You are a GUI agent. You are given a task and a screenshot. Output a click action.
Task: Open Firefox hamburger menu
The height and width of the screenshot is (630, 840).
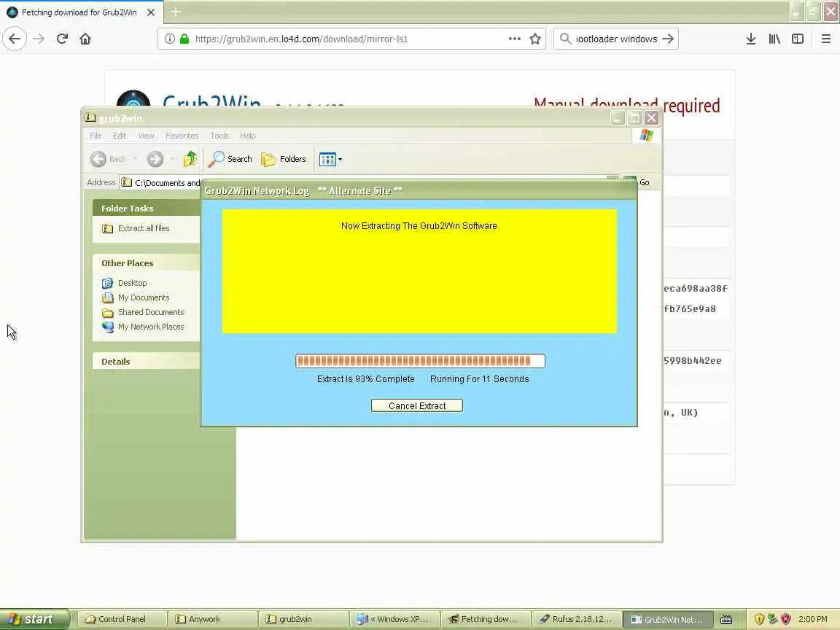tap(826, 39)
